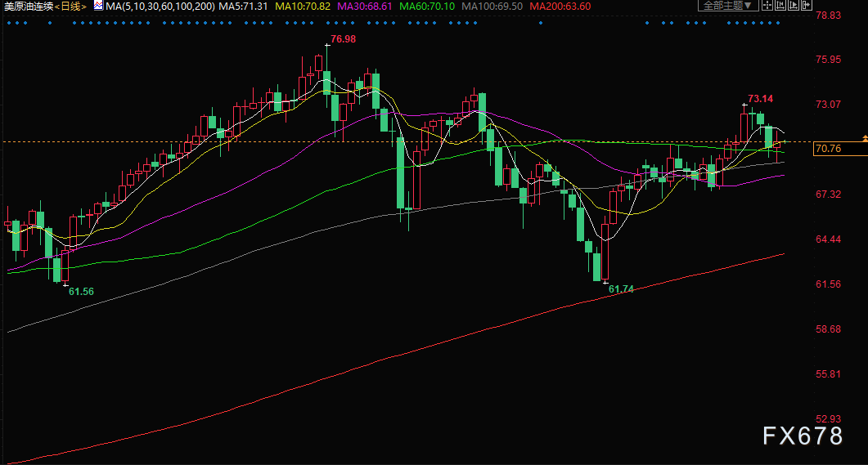This screenshot has height=465, width=868.
Task: Click the 75.95 price axis label
Action: pos(828,59)
